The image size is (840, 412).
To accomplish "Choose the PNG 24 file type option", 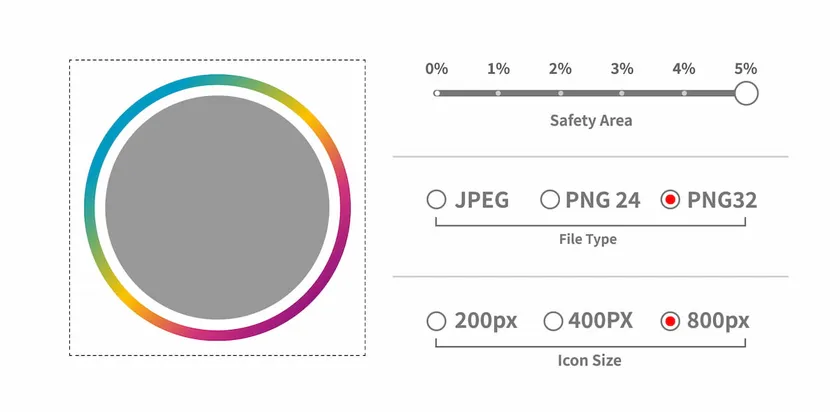I will point(549,200).
